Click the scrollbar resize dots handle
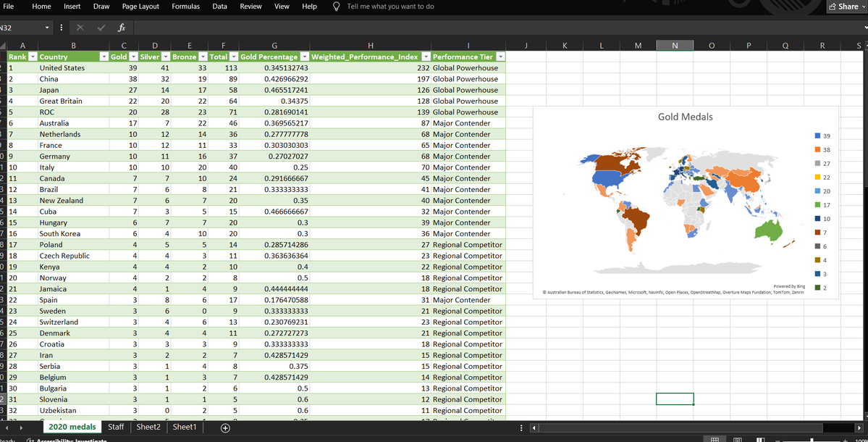This screenshot has width=868, height=442. pyautogui.click(x=522, y=428)
